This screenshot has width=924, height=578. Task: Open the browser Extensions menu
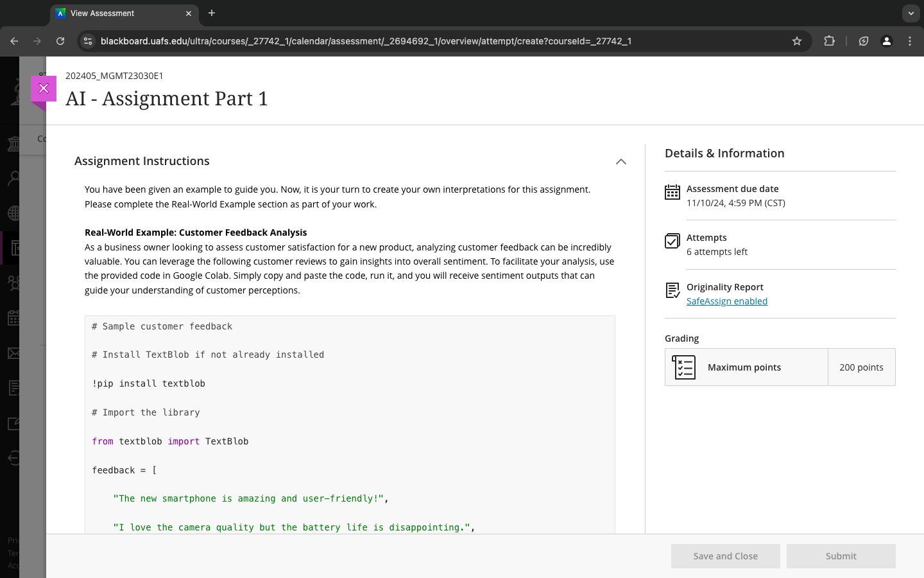tap(829, 41)
